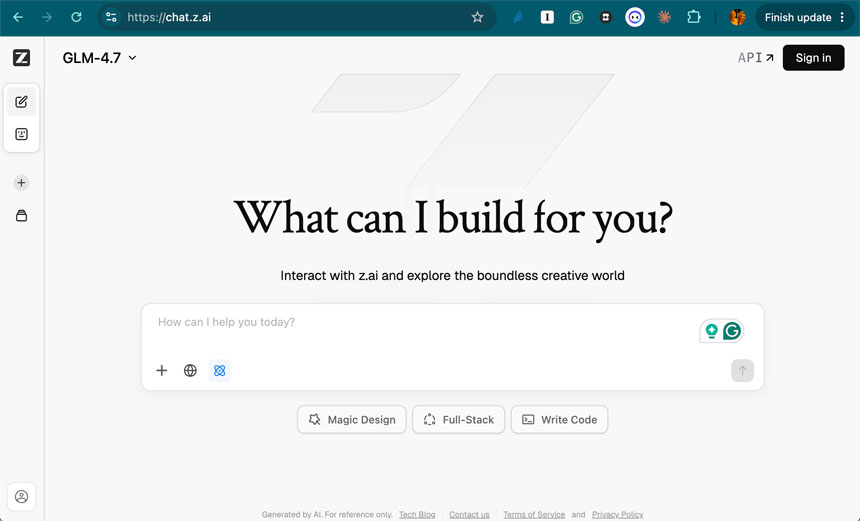Click the green Grammarly G icon in the input
Viewport: 860px width, 521px height.
coord(732,331)
